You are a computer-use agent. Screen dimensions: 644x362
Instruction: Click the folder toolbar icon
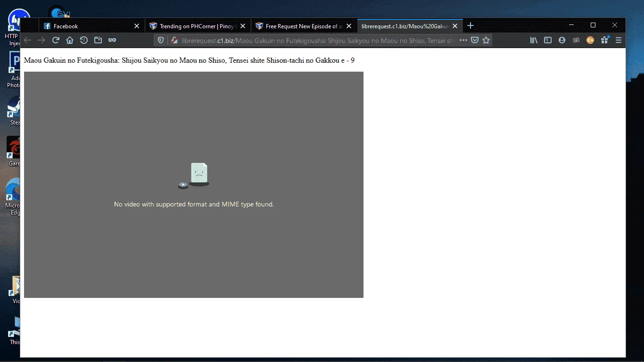[98, 41]
